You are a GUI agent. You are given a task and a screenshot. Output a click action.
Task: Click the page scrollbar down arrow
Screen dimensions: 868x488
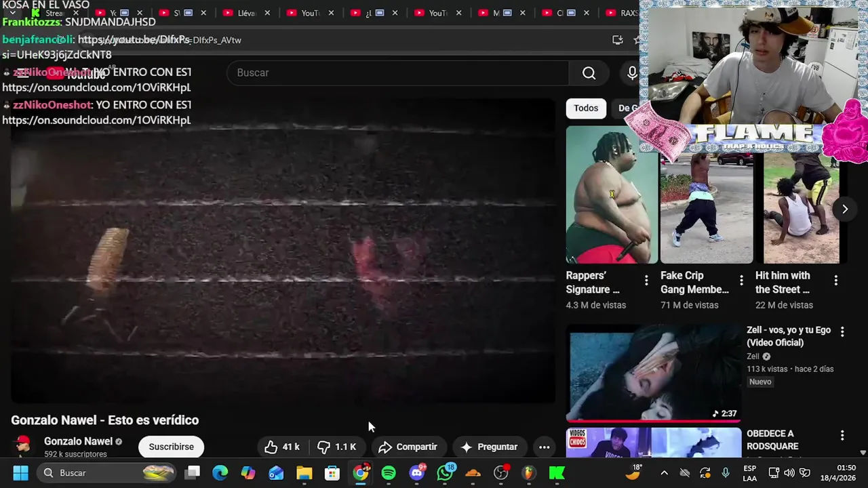[x=863, y=453]
